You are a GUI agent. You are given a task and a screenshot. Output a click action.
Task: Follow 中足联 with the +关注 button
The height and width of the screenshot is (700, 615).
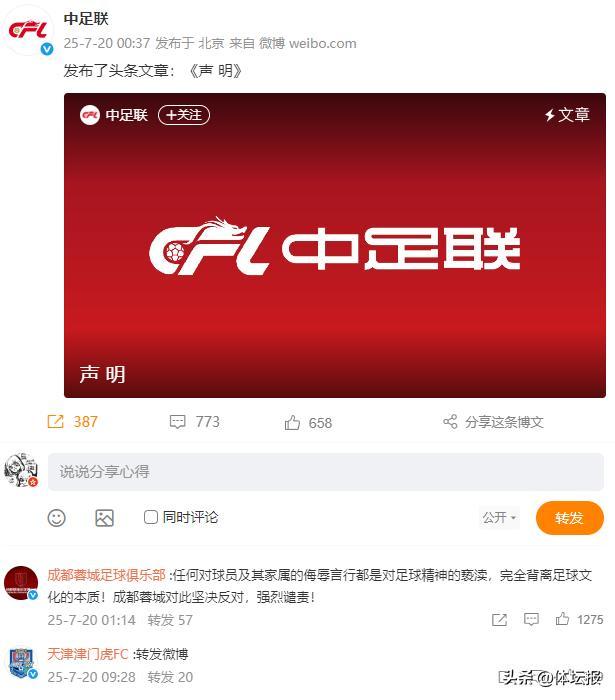[x=184, y=115]
